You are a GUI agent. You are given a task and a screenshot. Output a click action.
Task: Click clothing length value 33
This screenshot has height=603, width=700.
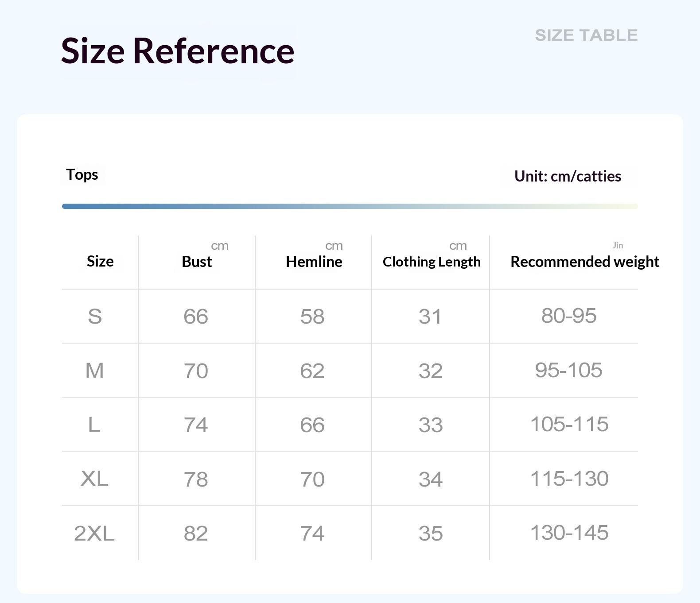pyautogui.click(x=431, y=425)
